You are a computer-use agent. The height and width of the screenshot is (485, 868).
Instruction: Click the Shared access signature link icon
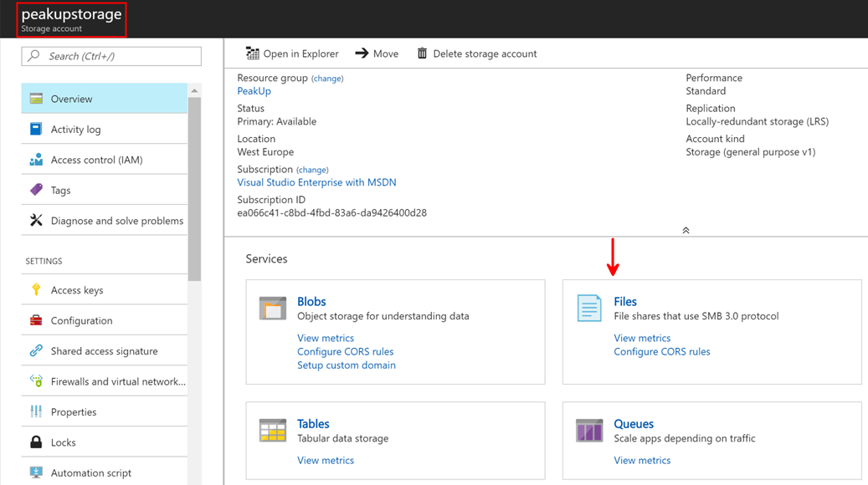coord(36,350)
